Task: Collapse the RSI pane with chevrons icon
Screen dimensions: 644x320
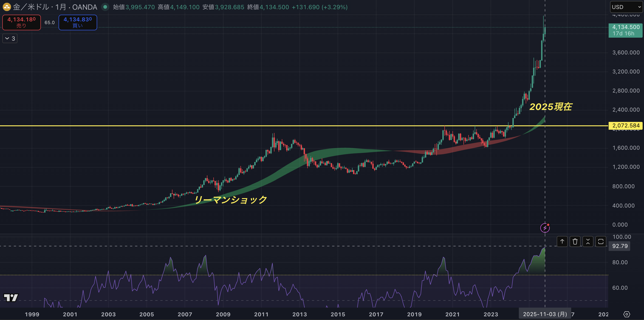Action: click(588, 241)
